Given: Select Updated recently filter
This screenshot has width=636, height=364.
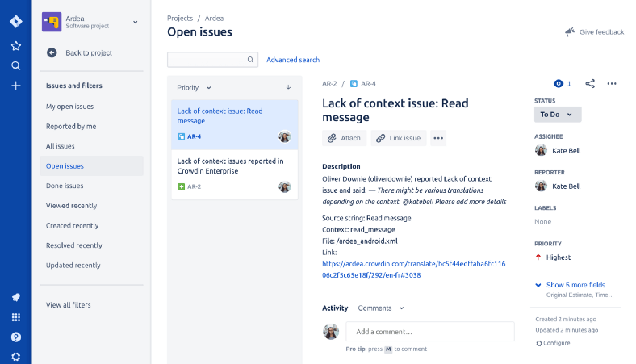Looking at the screenshot, I should [x=73, y=266].
